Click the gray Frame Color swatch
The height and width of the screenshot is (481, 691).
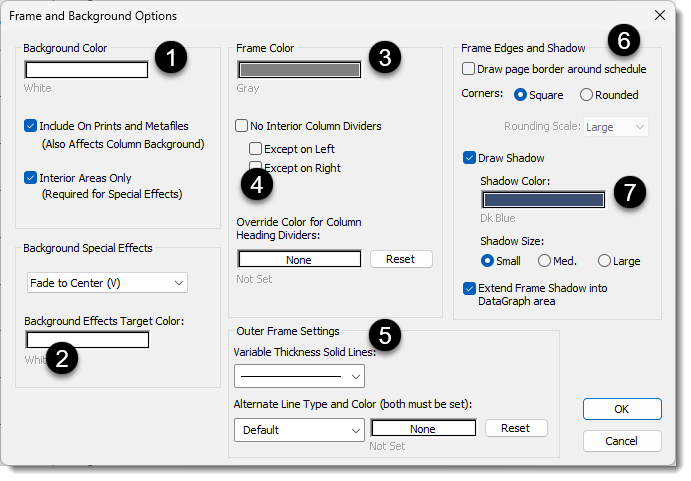(x=298, y=70)
